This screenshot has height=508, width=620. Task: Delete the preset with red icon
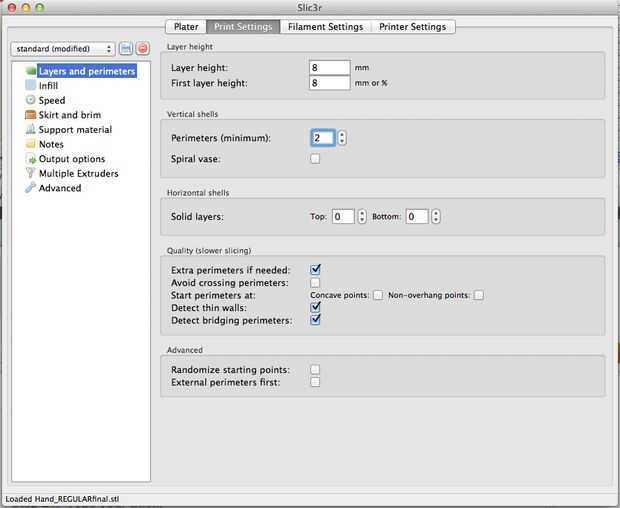click(142, 49)
